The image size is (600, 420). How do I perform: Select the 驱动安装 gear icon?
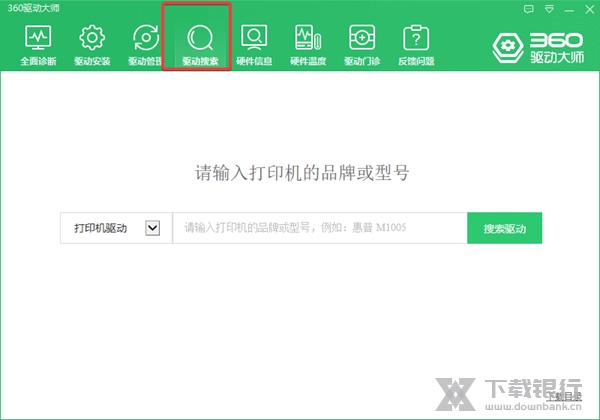coord(92,45)
